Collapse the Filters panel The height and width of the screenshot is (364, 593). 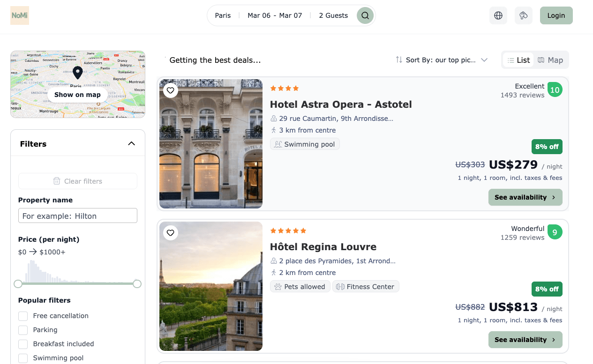[131, 144]
